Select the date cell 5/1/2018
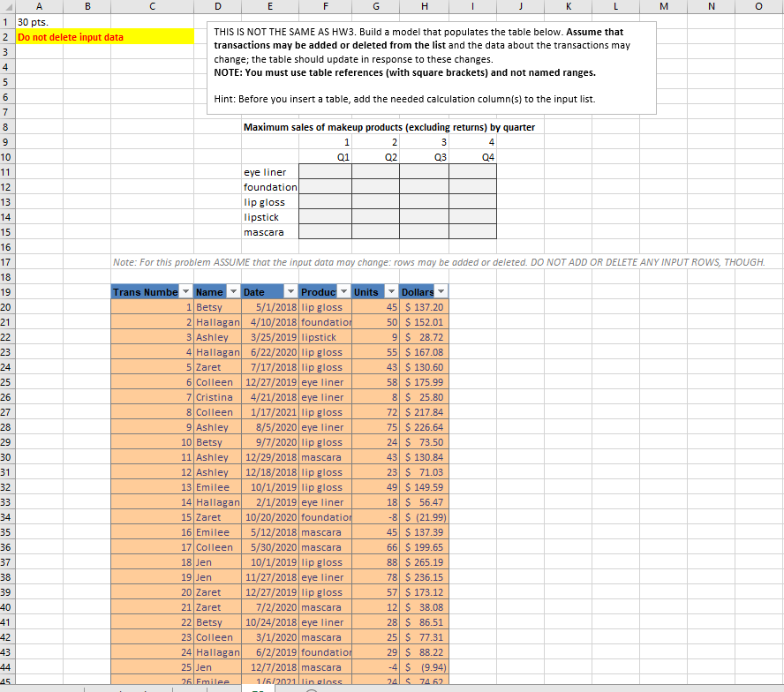This screenshot has width=784, height=692. pos(270,307)
